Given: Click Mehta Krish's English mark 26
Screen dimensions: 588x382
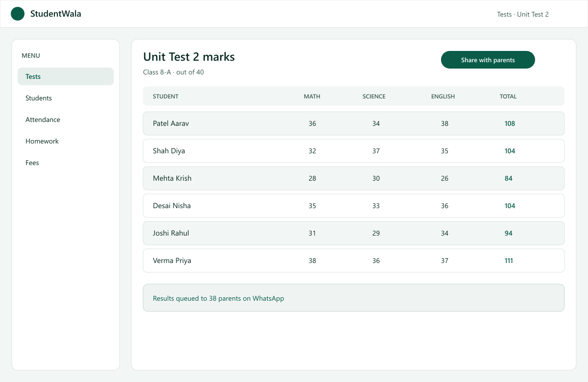Looking at the screenshot, I should coord(444,178).
